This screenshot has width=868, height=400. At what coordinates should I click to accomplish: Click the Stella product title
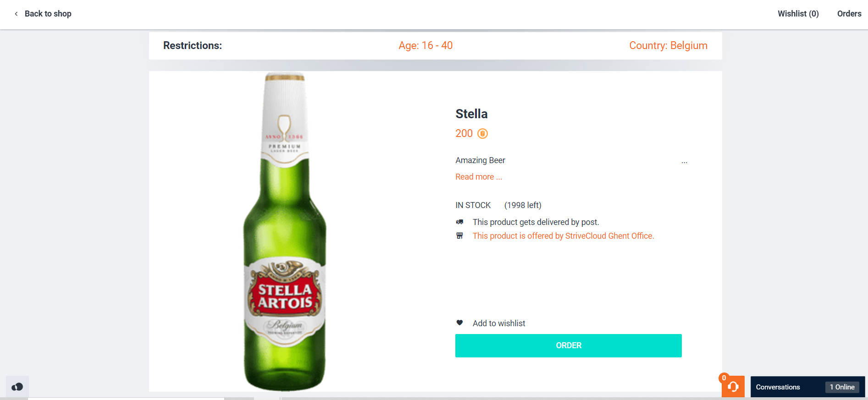471,114
